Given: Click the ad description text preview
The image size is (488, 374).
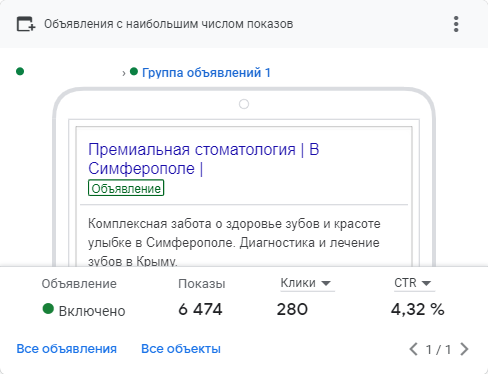Looking at the screenshot, I should (x=234, y=242).
